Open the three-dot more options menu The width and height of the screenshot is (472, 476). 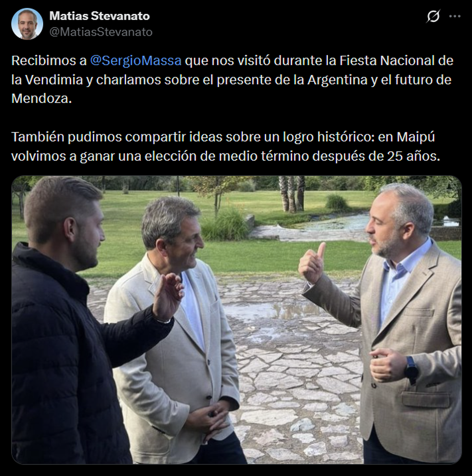pyautogui.click(x=455, y=17)
